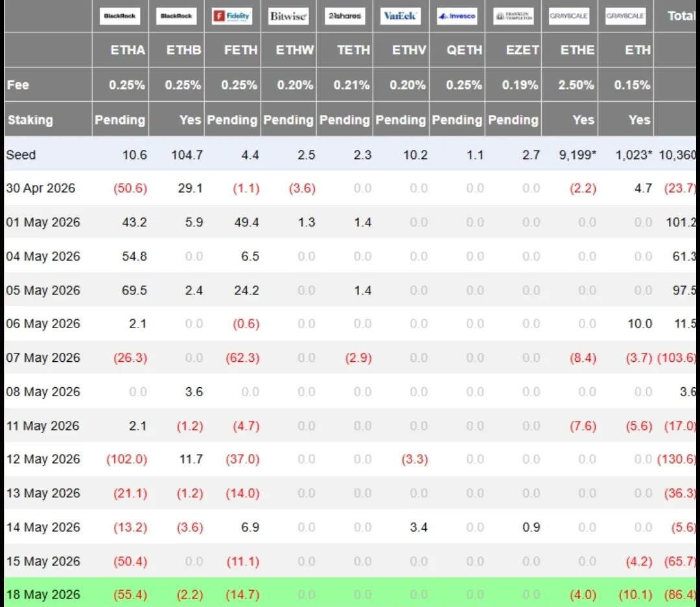The width and height of the screenshot is (700, 607).
Task: Click the 15 May 2026 date
Action: [x=43, y=561]
